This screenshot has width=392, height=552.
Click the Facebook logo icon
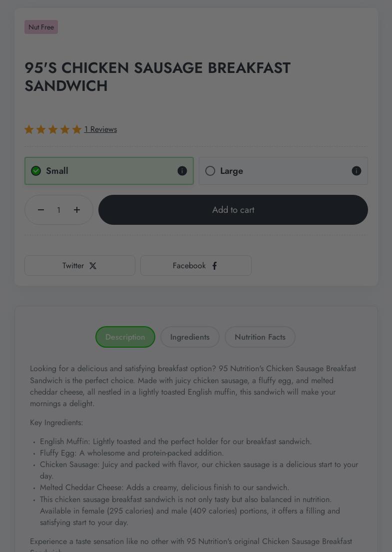(215, 266)
